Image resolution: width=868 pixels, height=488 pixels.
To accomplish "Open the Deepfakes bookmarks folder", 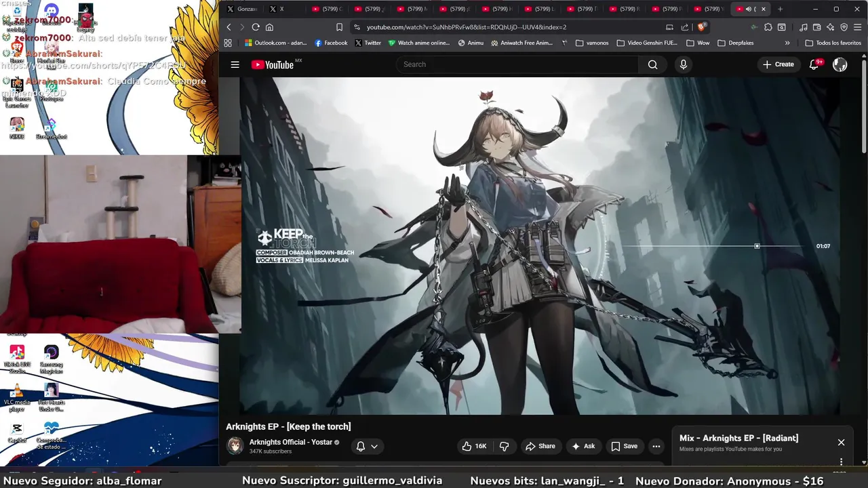I will click(x=735, y=43).
